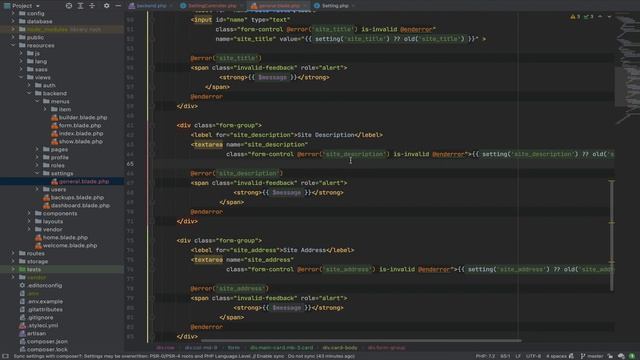640x360 pixels.
Task: Open form.blade.php in menus
Action: [x=76, y=125]
